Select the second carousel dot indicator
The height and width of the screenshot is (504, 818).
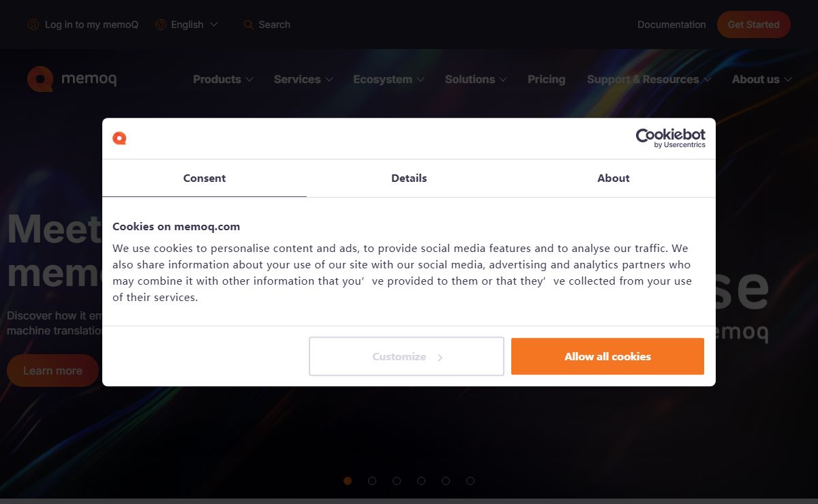[x=372, y=481]
